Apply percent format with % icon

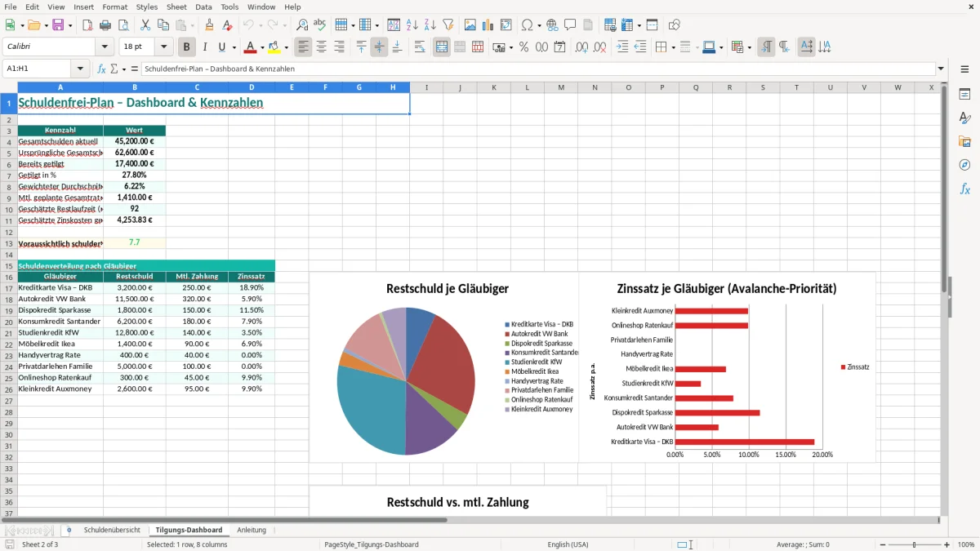click(523, 47)
